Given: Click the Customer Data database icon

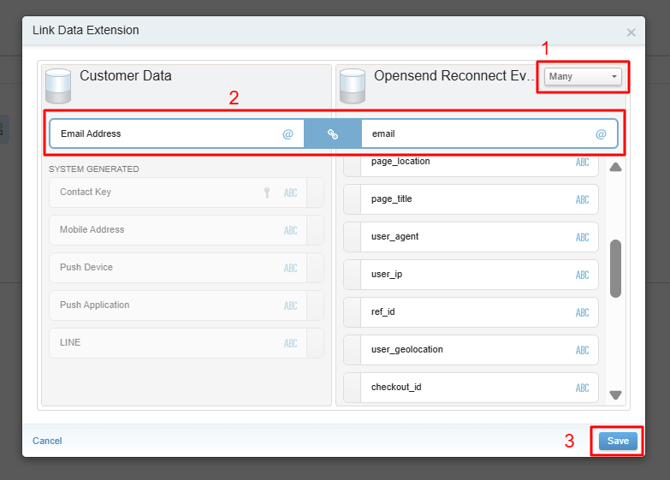Looking at the screenshot, I should point(59,85).
